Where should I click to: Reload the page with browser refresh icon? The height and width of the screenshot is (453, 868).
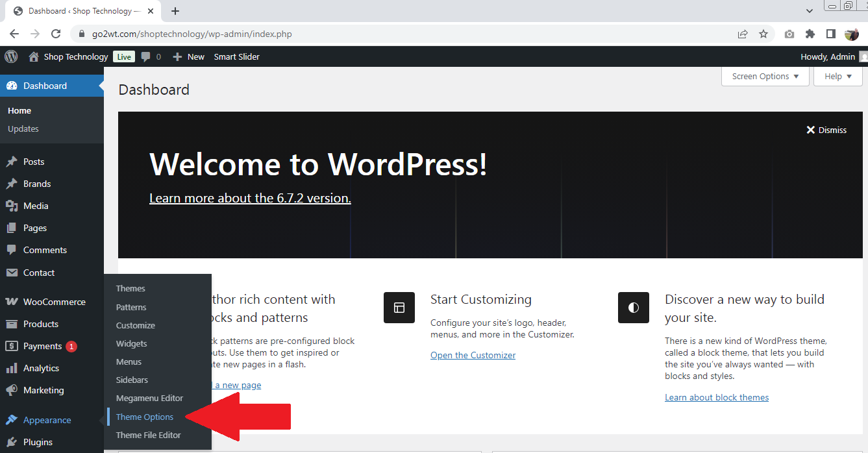56,34
